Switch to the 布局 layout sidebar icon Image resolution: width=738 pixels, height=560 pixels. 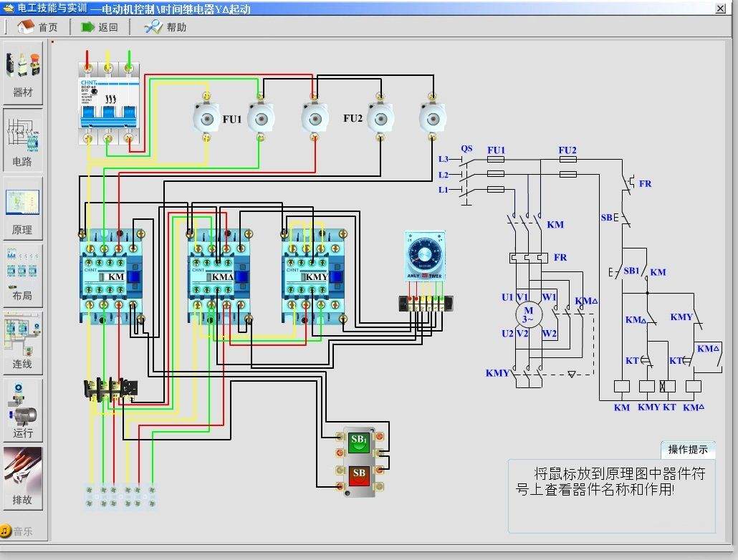[x=23, y=274]
